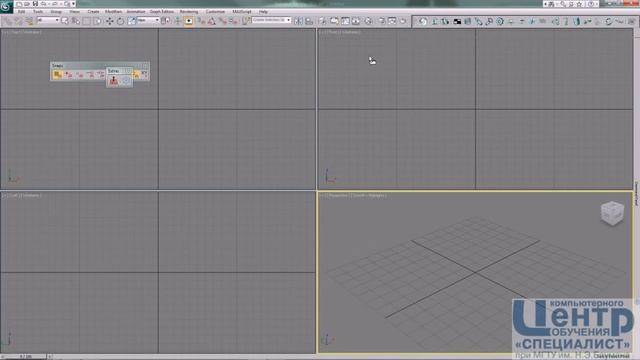Click circular arrow icon on right toolbar
The width and height of the screenshot is (640, 360).
pos(423,21)
